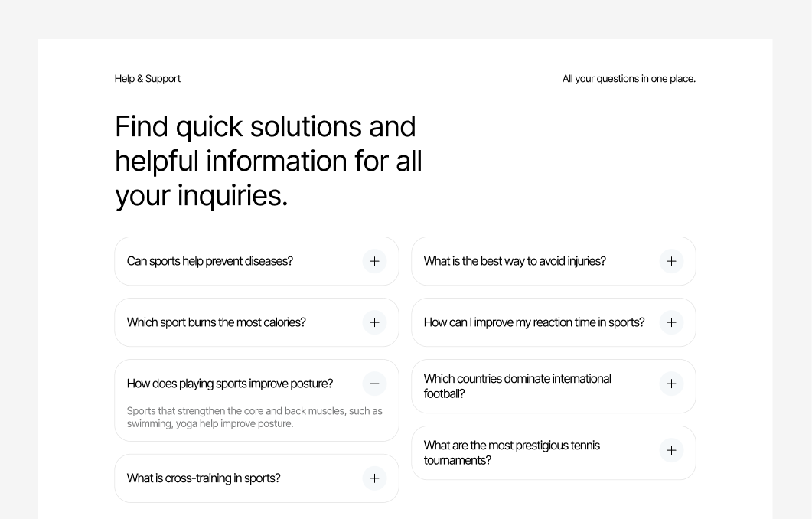
Task: Expand 'Which sport burns the most calories?'
Action: (x=374, y=322)
